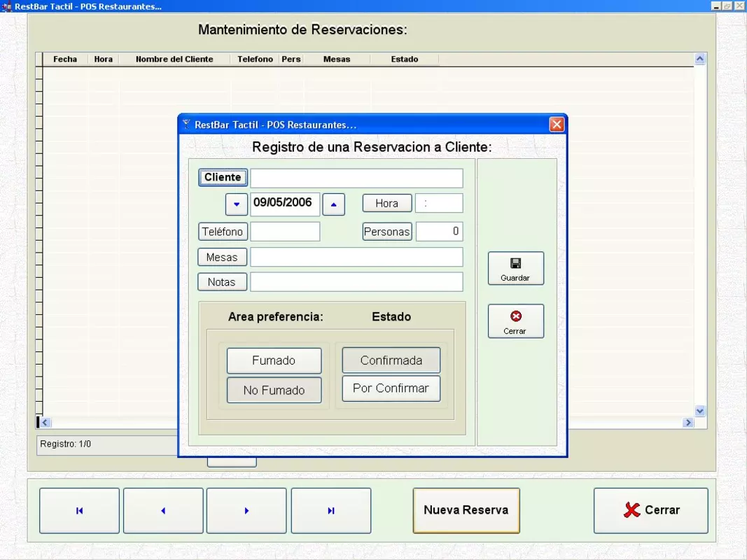The width and height of the screenshot is (747, 560).
Task: Select No Fumado area preference
Action: click(x=274, y=390)
